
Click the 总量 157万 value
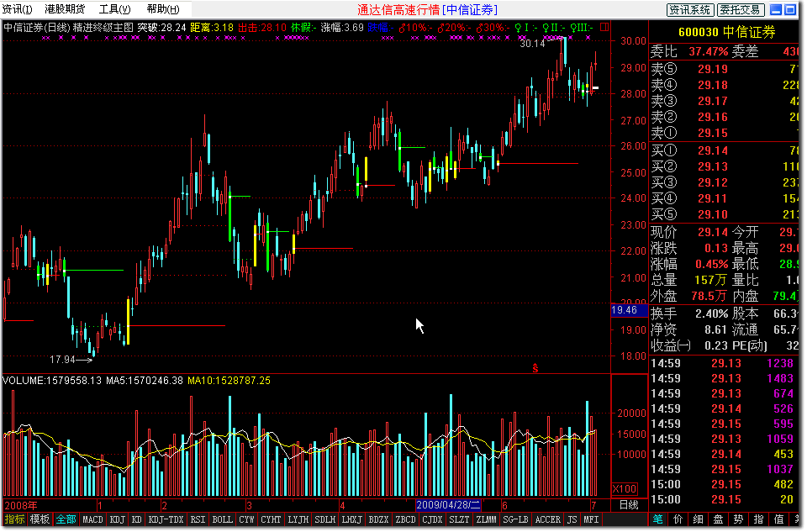click(x=711, y=280)
